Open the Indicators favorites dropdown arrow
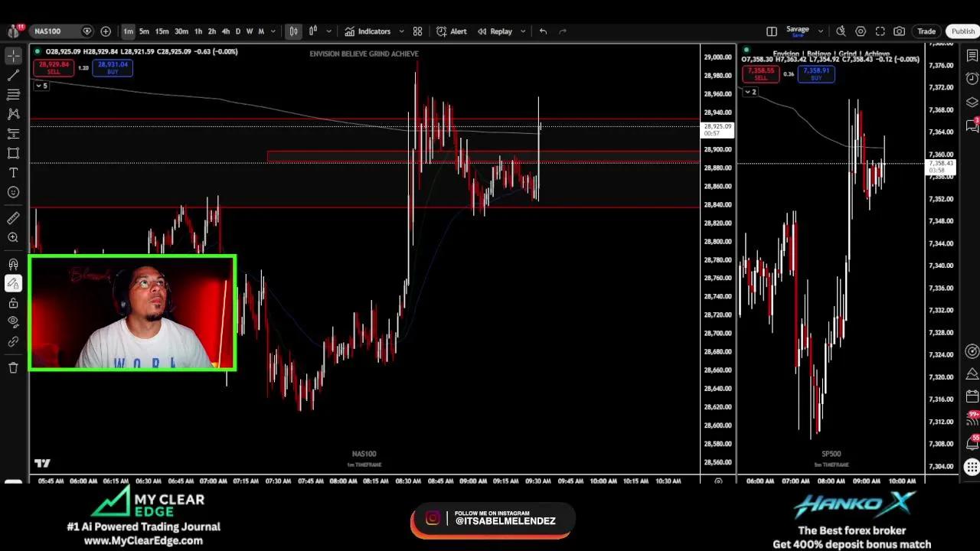 tap(403, 31)
